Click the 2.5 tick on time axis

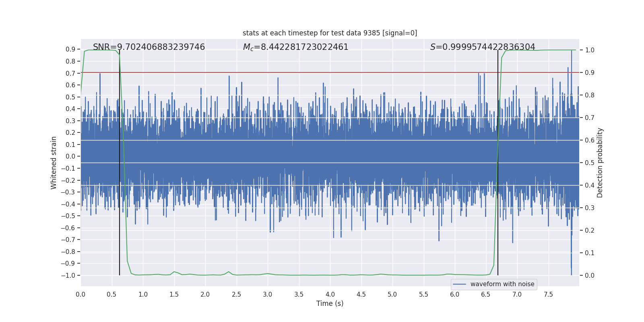[236, 294]
